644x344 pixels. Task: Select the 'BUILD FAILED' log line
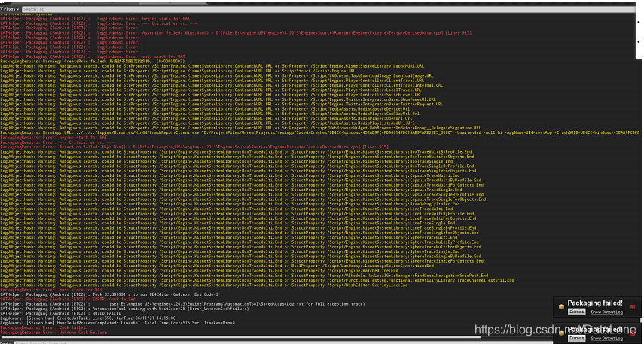[x=61, y=313]
